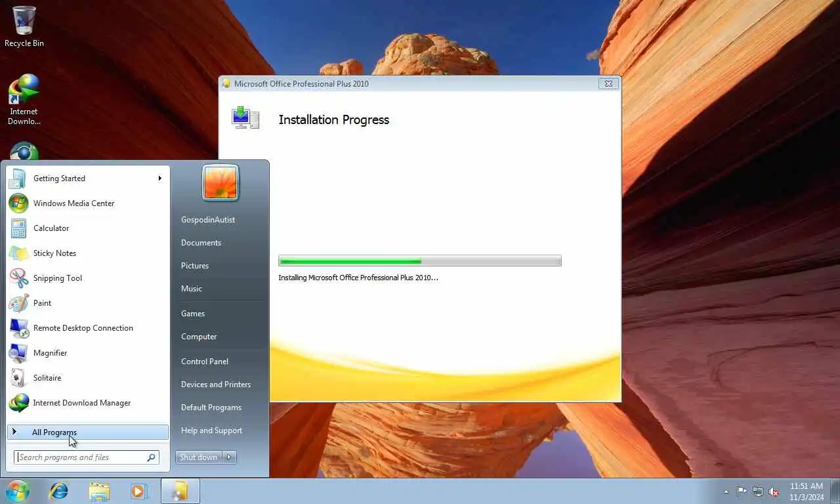Open shutdown options arrow menu
Image resolution: width=840 pixels, height=504 pixels.
click(x=229, y=457)
